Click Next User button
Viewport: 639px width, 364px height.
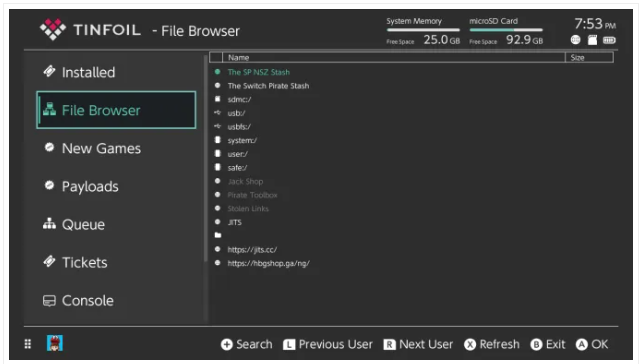point(418,344)
